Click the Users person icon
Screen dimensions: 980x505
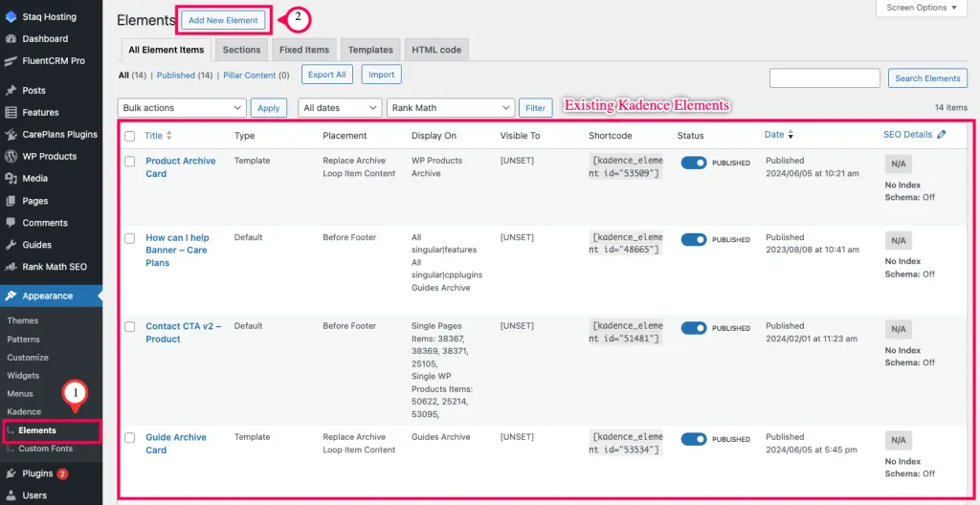tap(11, 495)
